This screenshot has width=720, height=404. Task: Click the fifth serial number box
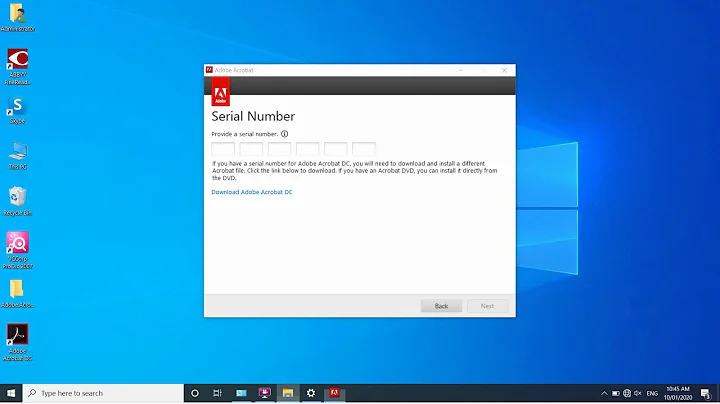point(336,149)
